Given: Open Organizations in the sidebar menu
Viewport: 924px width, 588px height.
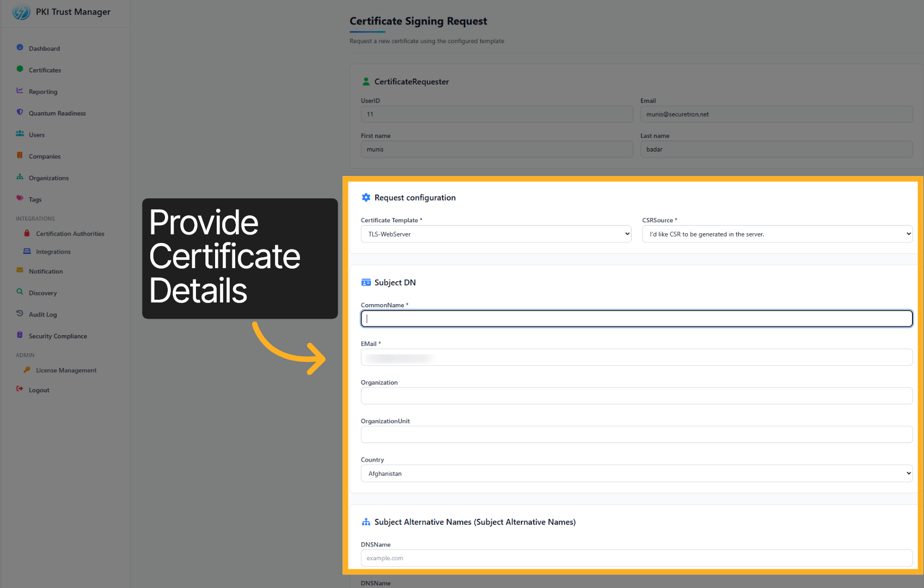Looking at the screenshot, I should tap(48, 178).
